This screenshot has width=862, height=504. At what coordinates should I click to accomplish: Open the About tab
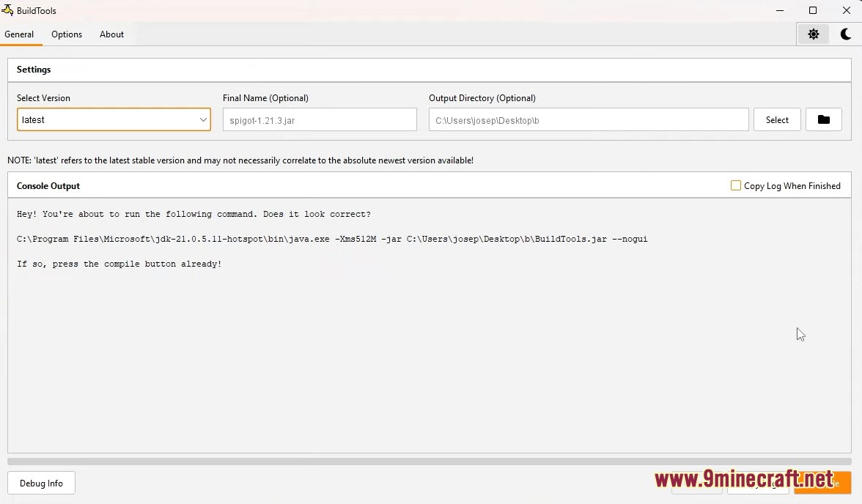(x=111, y=34)
